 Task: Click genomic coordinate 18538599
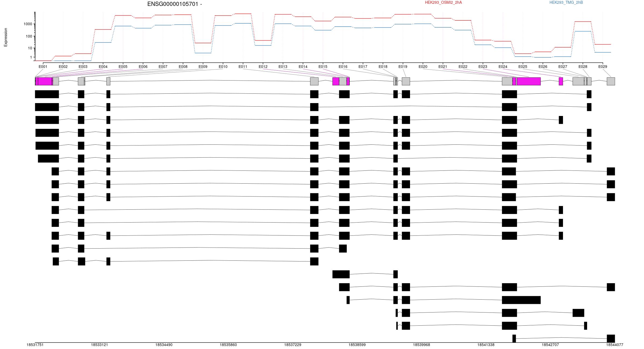coord(357,345)
